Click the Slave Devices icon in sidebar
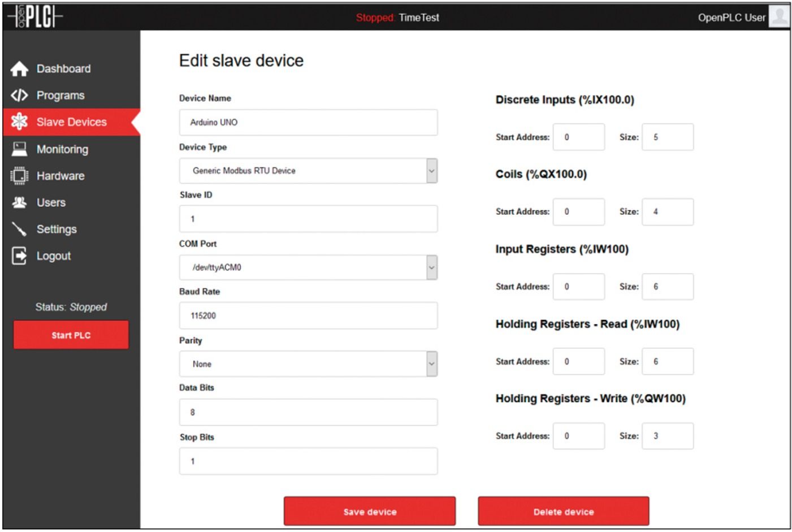This screenshot has height=532, width=792. coord(20,122)
